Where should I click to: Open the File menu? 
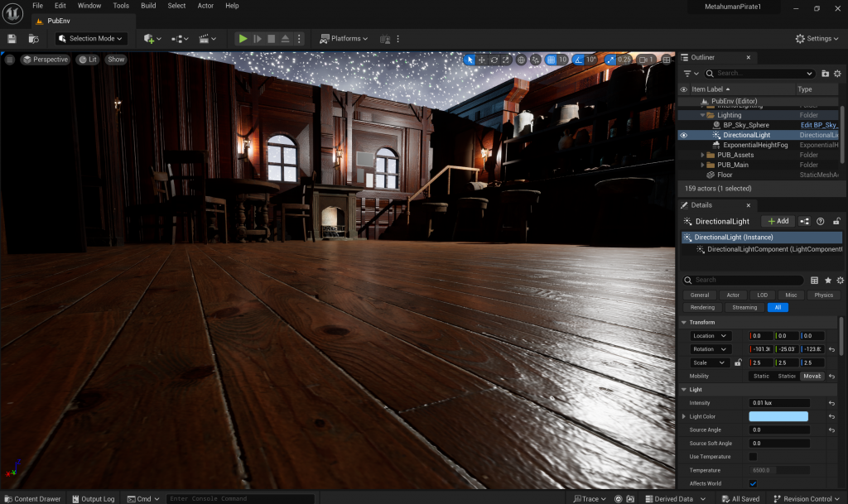click(x=38, y=6)
